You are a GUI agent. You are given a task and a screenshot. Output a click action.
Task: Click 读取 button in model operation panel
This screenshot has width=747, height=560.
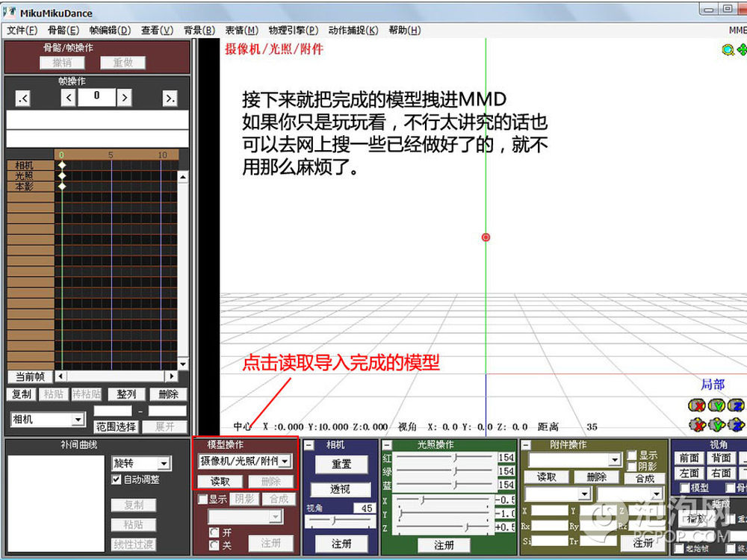[x=220, y=482]
